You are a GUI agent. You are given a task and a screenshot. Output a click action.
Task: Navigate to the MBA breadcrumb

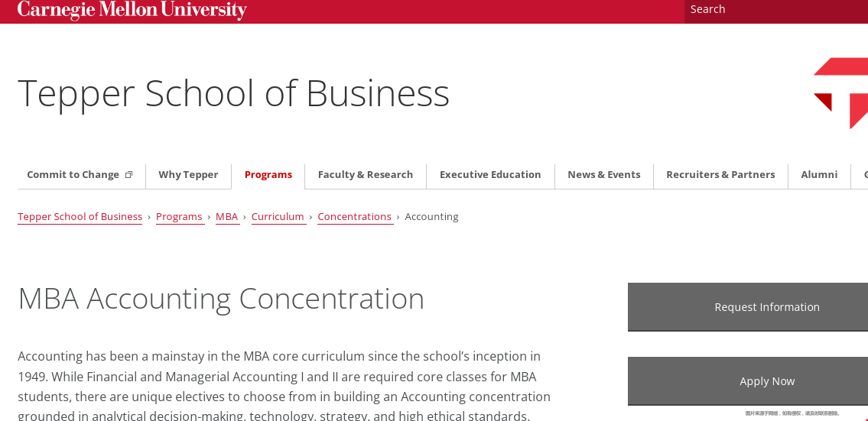(x=226, y=217)
